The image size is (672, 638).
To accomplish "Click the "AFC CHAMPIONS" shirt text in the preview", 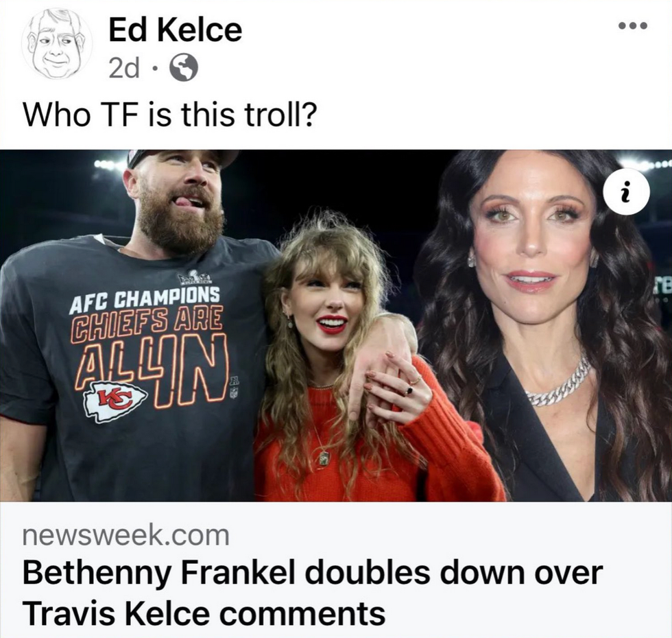I will pyautogui.click(x=145, y=300).
